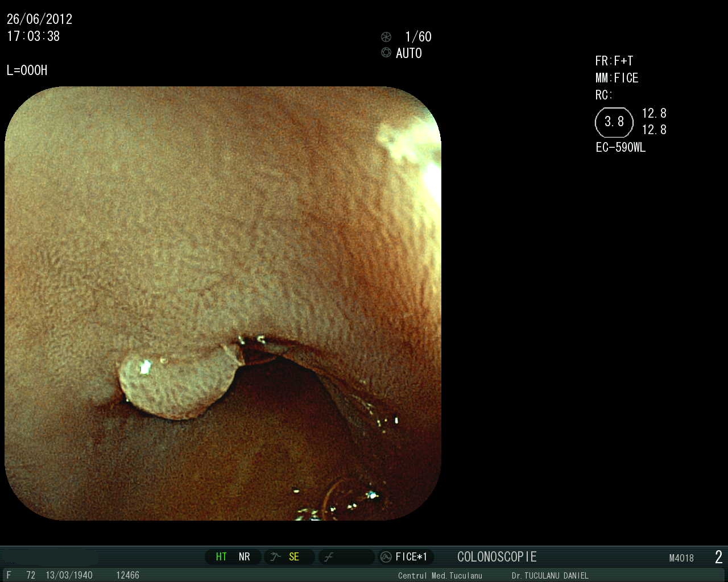Viewport: 728px width, 582px height.
Task: Click the lower 12.8 scope diameter value
Action: 654,130
